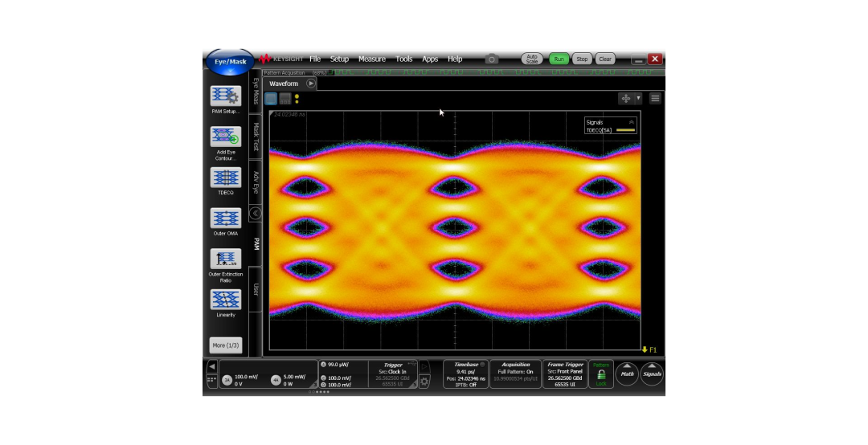This screenshot has height=445, width=868.
Task: Minimize the application window
Action: tap(638, 59)
